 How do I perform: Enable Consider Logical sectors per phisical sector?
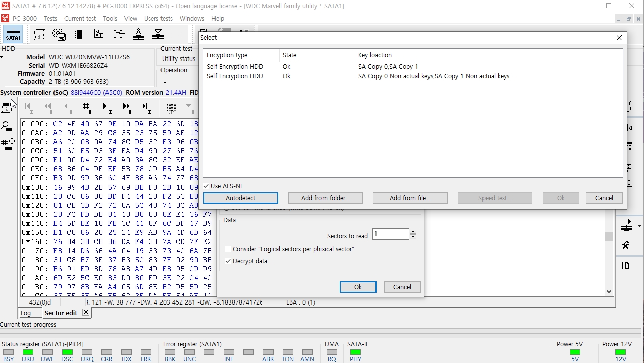tap(228, 249)
